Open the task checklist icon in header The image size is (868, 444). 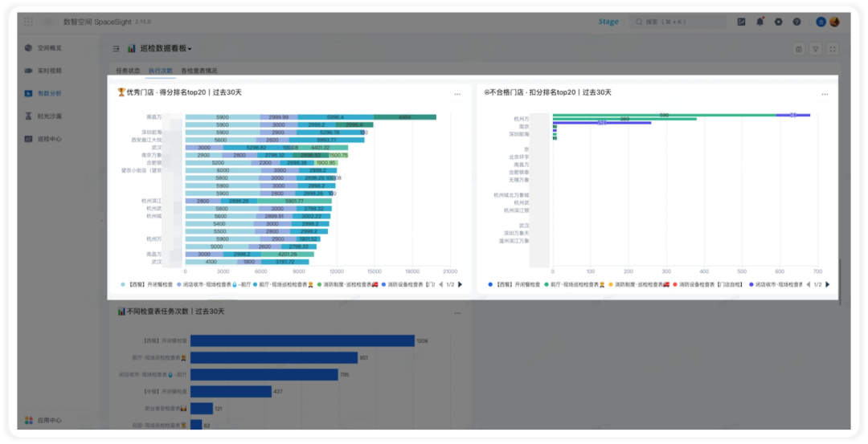pyautogui.click(x=742, y=22)
